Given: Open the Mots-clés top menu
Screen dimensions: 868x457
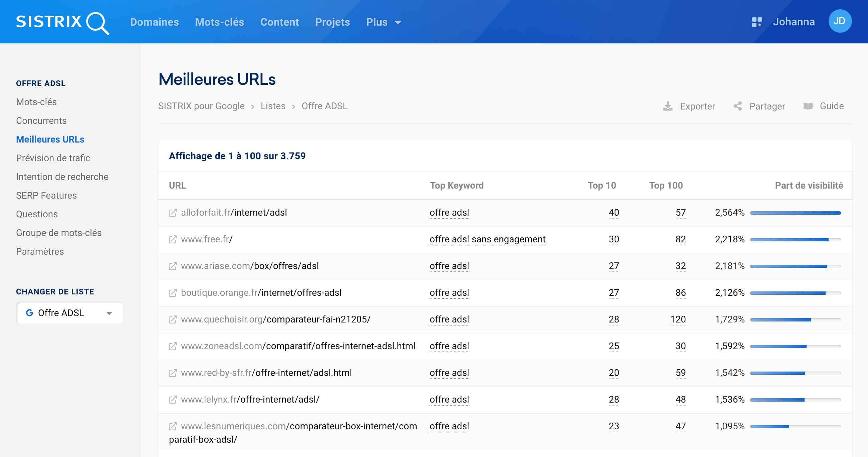Looking at the screenshot, I should point(219,22).
